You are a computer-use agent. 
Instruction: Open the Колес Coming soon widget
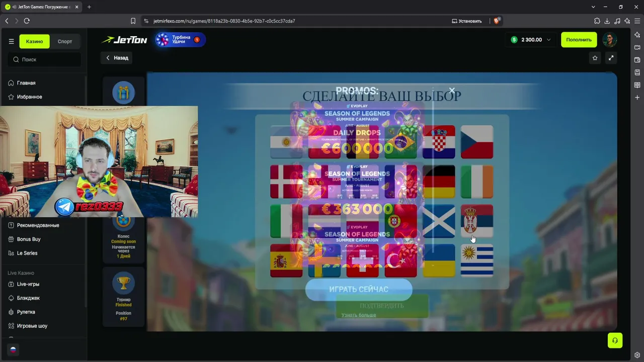point(123,239)
